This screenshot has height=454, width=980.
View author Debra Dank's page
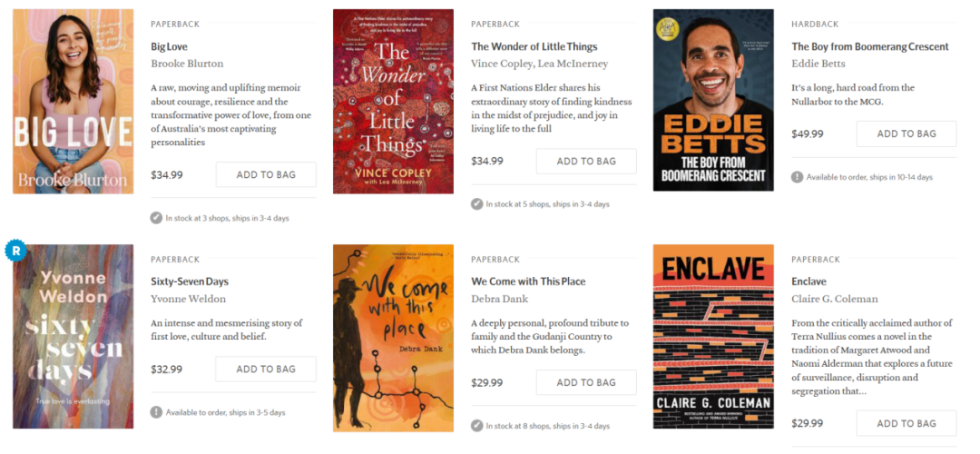coord(499,299)
